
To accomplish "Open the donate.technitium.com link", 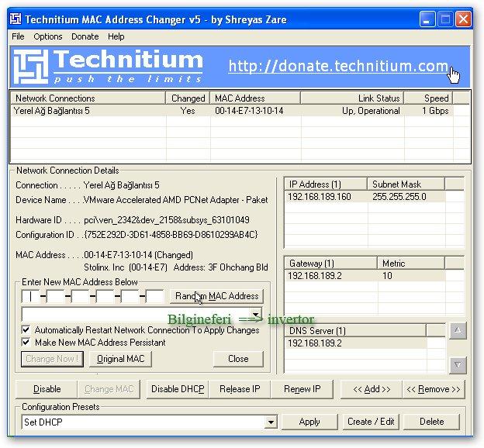I will point(338,66).
